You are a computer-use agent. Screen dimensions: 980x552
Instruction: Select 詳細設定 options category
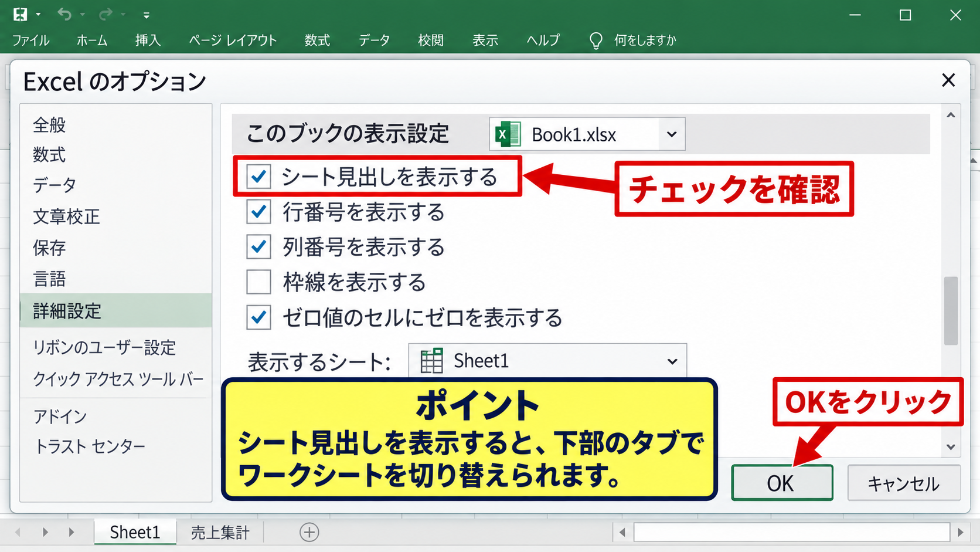(116, 310)
